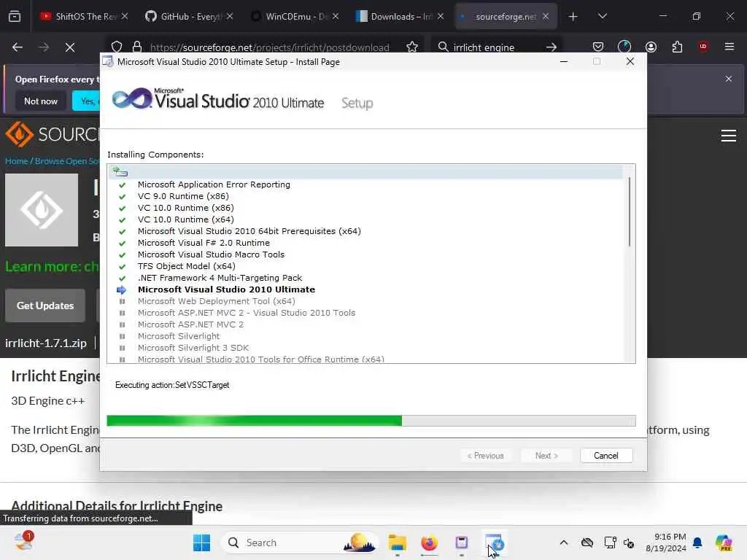
Task: Click the component list vertical scrollbar
Action: [630, 212]
